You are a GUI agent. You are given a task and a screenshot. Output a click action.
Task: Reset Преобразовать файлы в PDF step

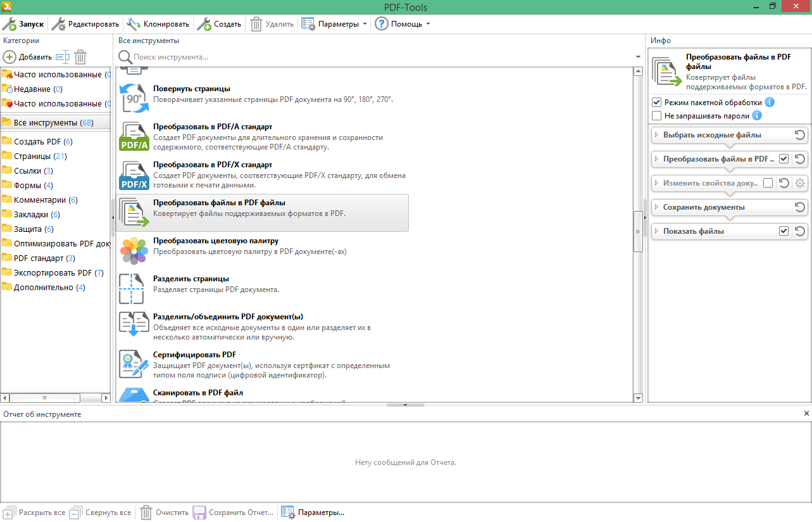(800, 159)
